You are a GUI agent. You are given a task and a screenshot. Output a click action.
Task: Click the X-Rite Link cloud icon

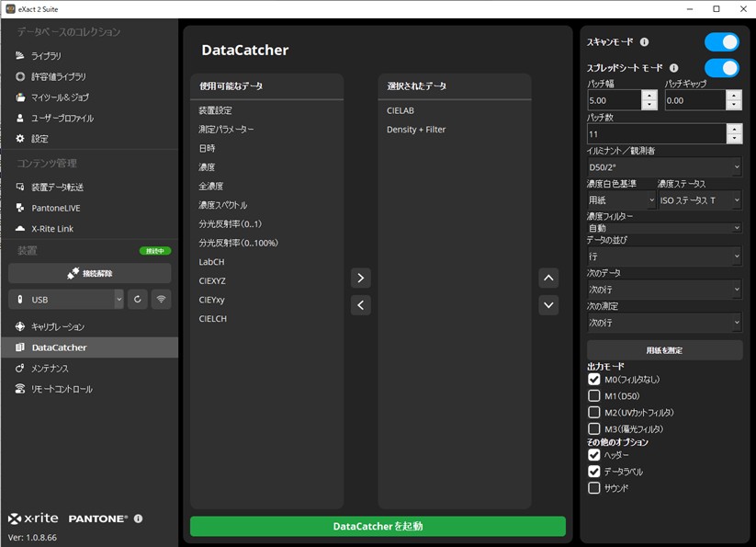point(20,228)
